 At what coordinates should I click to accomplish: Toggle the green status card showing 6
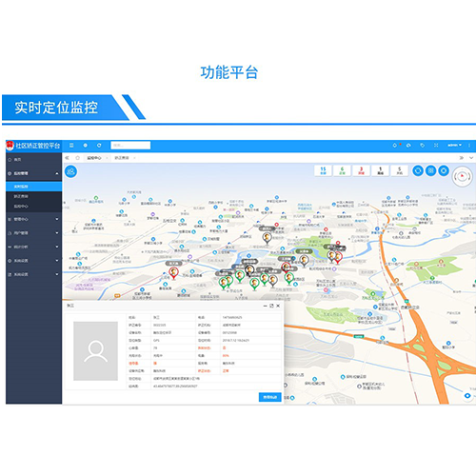[x=342, y=170]
